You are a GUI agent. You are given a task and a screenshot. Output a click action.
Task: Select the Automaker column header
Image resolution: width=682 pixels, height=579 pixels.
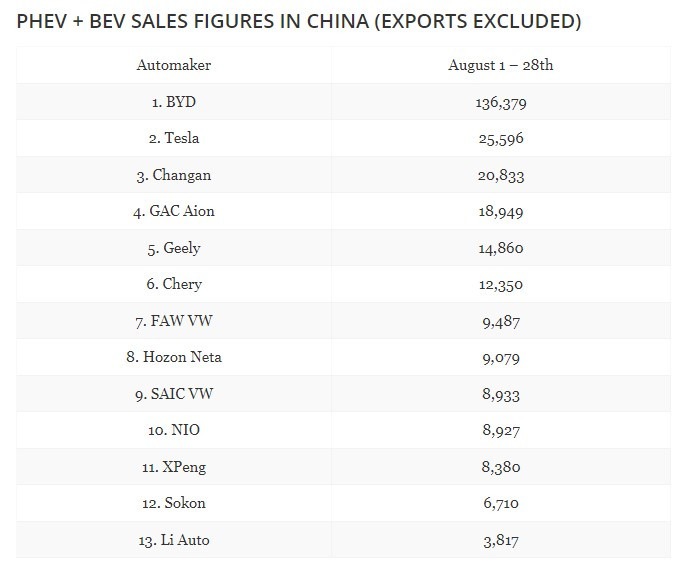[174, 65]
